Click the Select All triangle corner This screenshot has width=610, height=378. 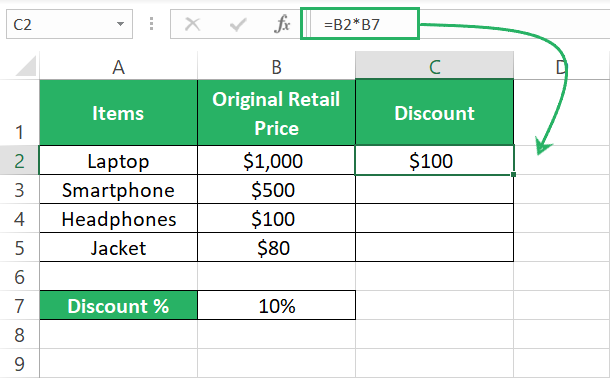coord(26,66)
